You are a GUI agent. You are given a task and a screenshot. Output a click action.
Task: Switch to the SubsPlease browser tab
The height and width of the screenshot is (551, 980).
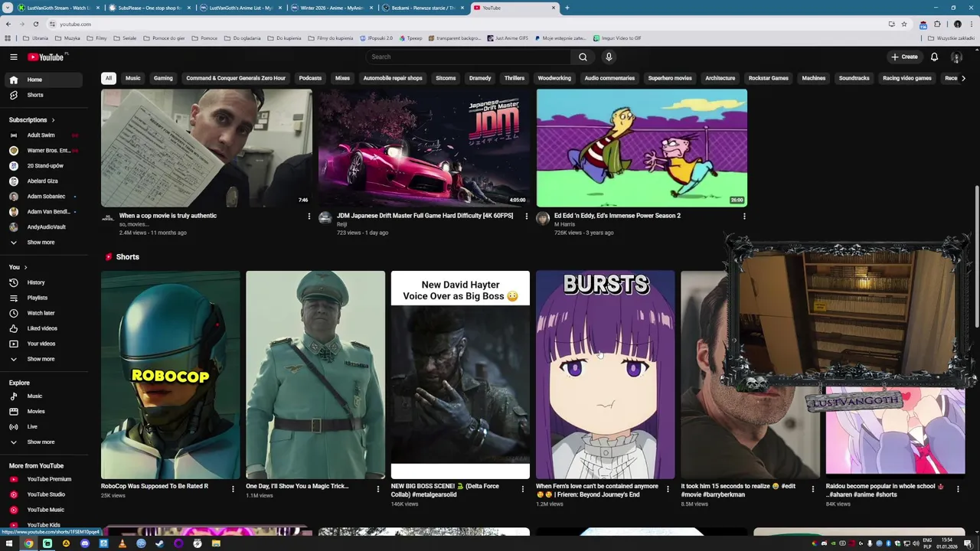click(x=149, y=8)
